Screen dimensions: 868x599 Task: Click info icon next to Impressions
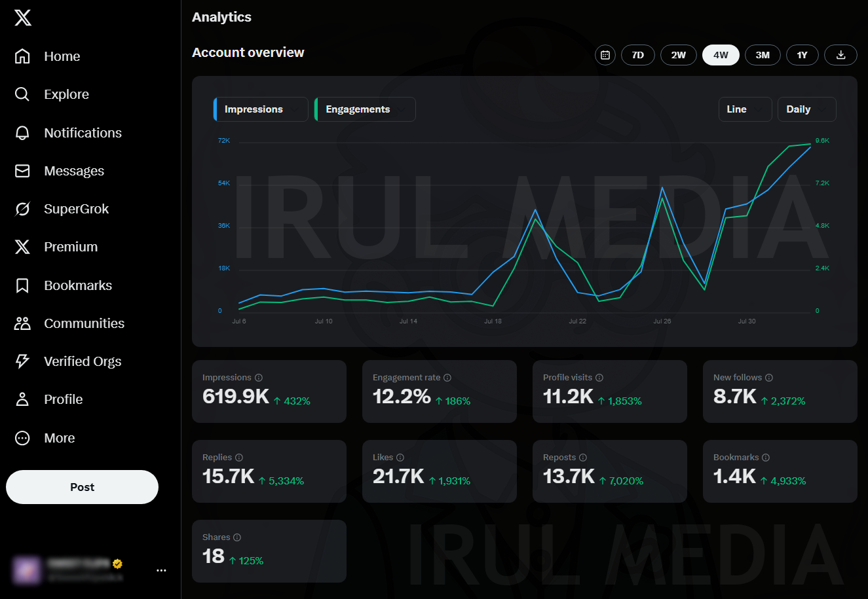[259, 378]
